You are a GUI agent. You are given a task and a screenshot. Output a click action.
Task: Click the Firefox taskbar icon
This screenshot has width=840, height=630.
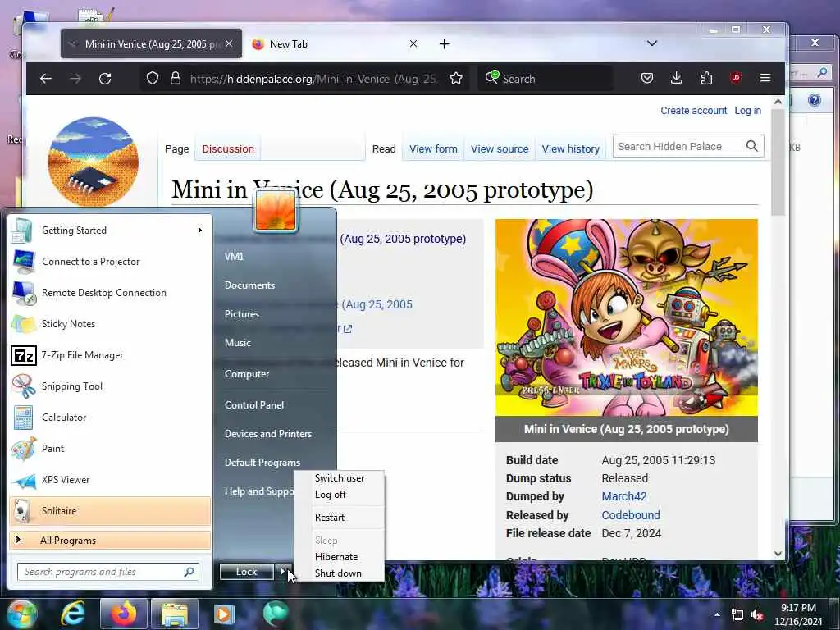123,614
